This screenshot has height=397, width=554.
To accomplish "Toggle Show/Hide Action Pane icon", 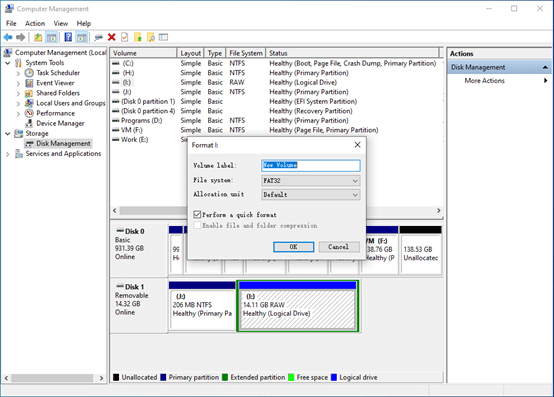I will coord(82,37).
